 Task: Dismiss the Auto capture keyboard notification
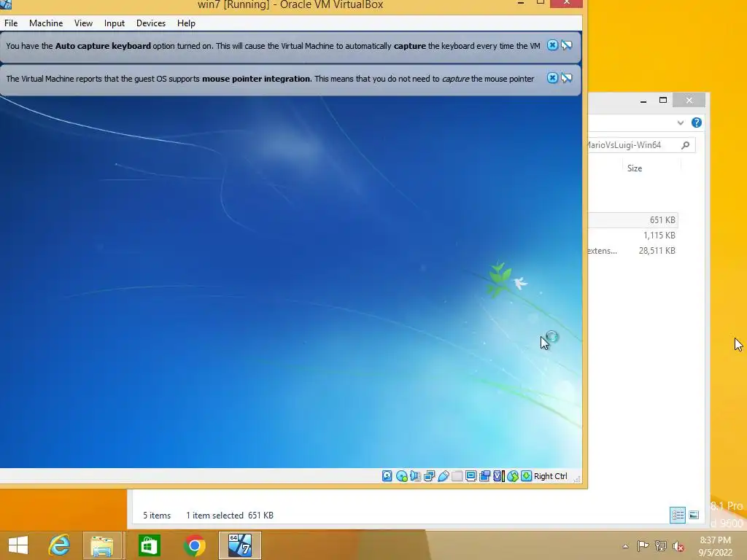(552, 45)
